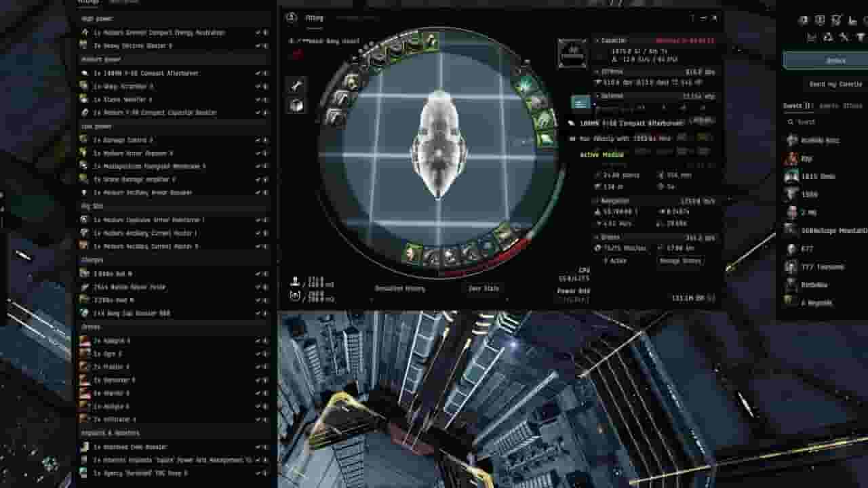Switch to the Agents tab
Screen dimensions: 868x488
click(829, 106)
